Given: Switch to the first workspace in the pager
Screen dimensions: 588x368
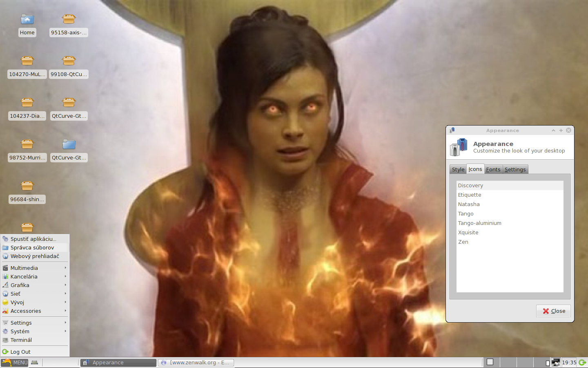Looking at the screenshot, I should pos(491,363).
